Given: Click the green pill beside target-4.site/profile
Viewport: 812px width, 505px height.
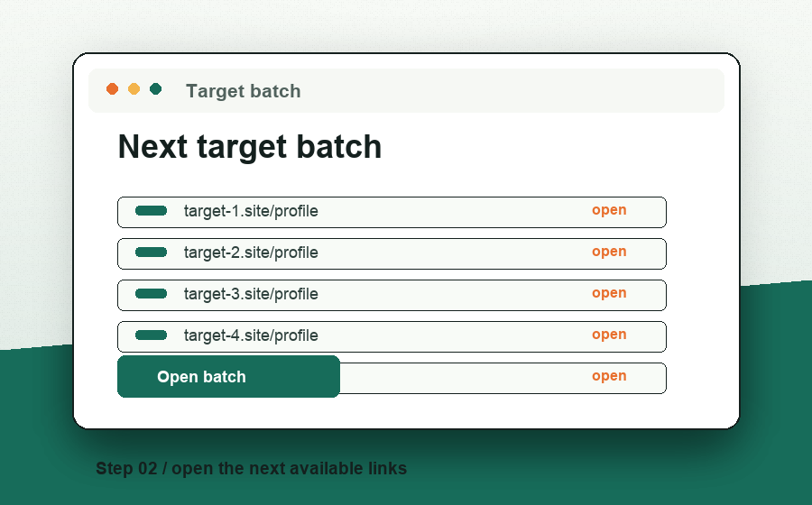Looking at the screenshot, I should pyautogui.click(x=152, y=335).
